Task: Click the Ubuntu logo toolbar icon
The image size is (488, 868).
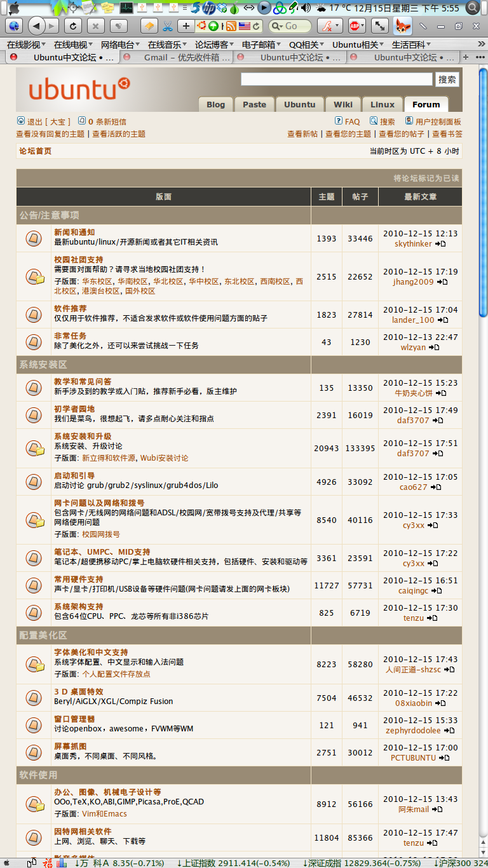Action: [x=202, y=26]
